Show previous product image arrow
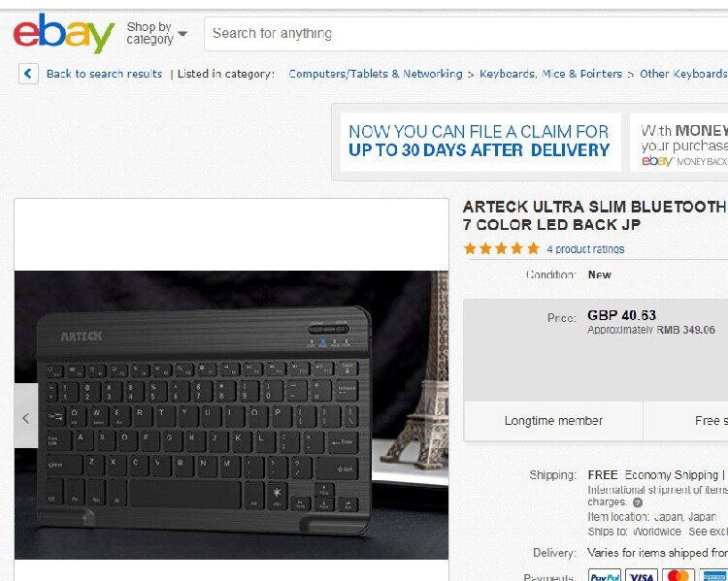728x581 pixels. pyautogui.click(x=26, y=417)
